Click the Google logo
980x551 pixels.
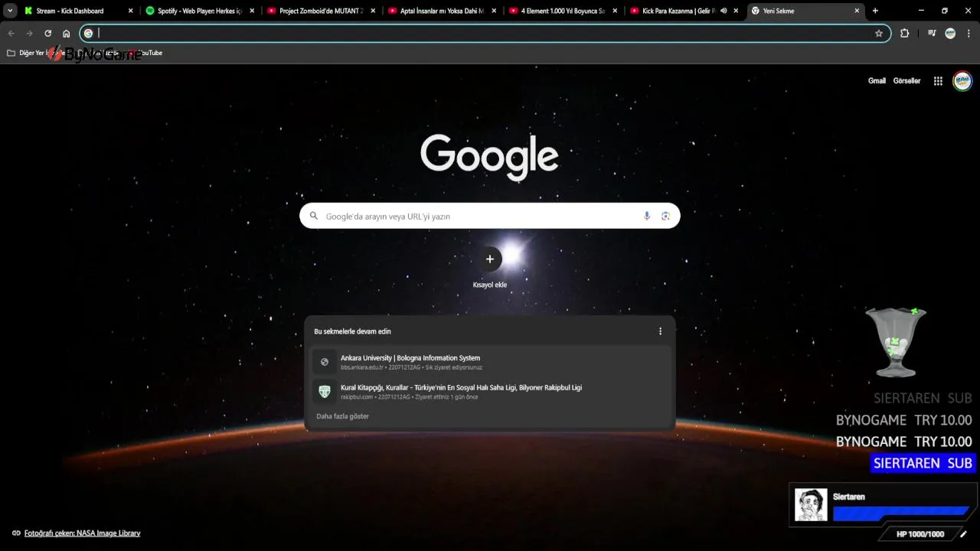click(489, 157)
